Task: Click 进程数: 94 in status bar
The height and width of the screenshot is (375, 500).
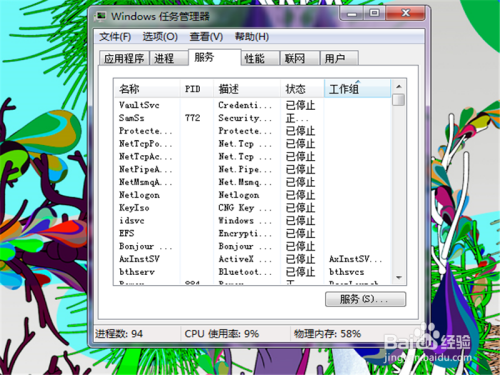Action: point(119,334)
